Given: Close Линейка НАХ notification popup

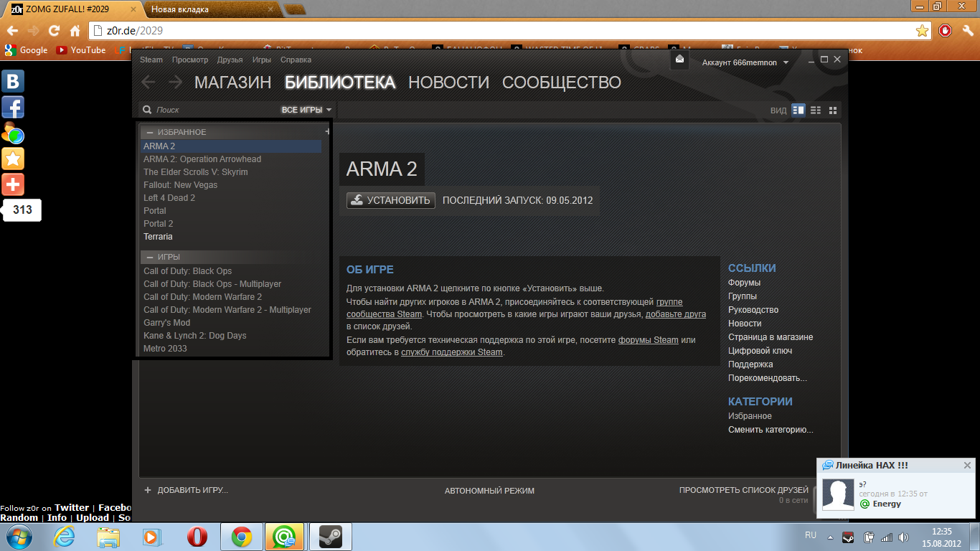Looking at the screenshot, I should tap(967, 466).
